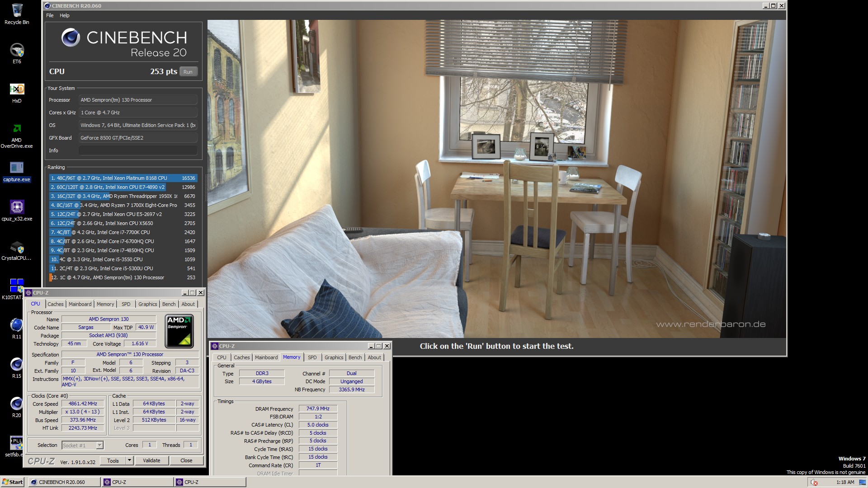Image resolution: width=868 pixels, height=488 pixels.
Task: Select ranking row AMD Ryzen Threadripper 1950X
Action: [x=123, y=196]
